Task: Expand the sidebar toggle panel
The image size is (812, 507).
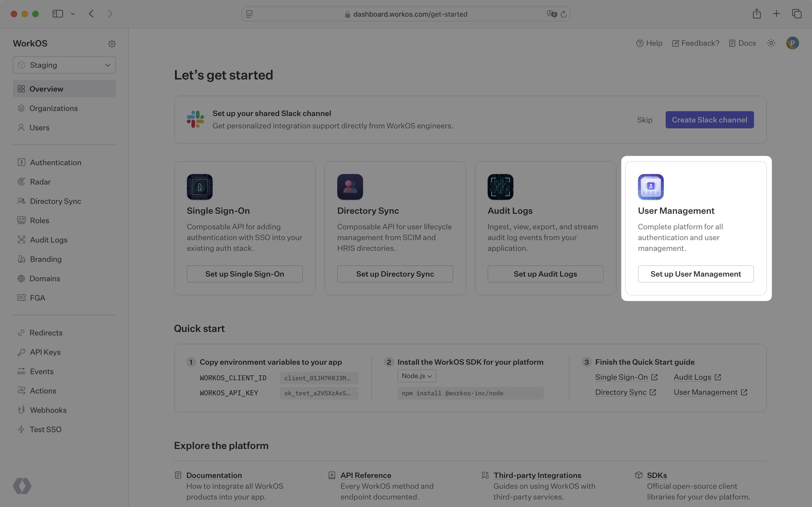Action: click(x=57, y=13)
